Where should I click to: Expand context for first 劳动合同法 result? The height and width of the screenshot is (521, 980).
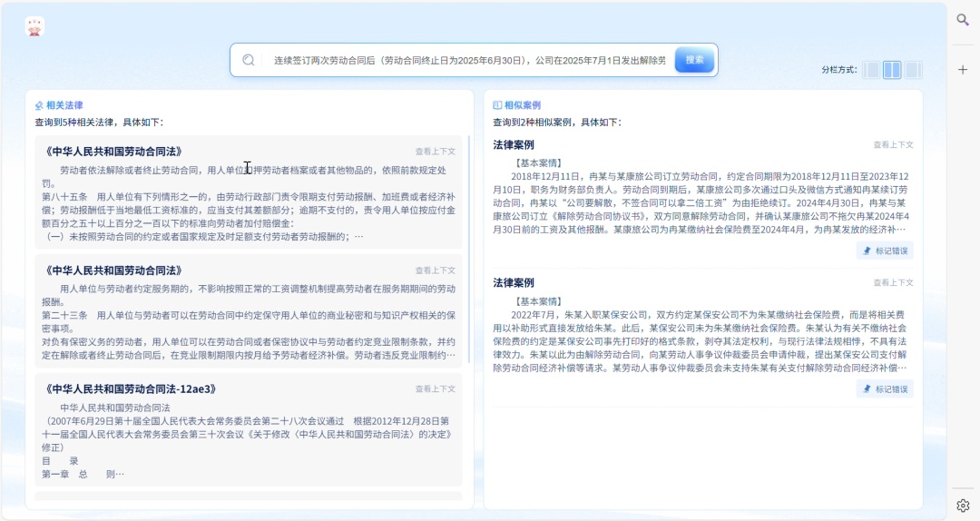coord(436,152)
